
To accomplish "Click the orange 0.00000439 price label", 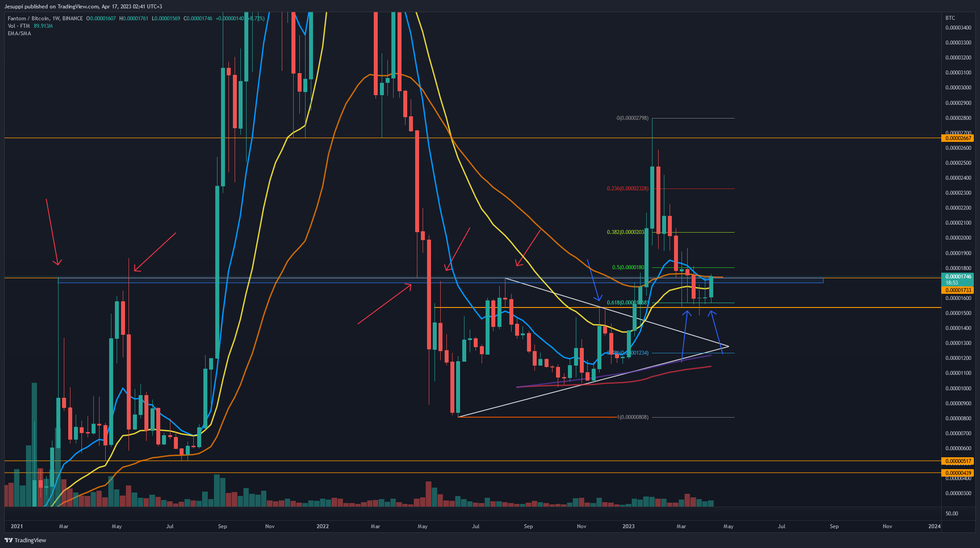I will click(957, 473).
